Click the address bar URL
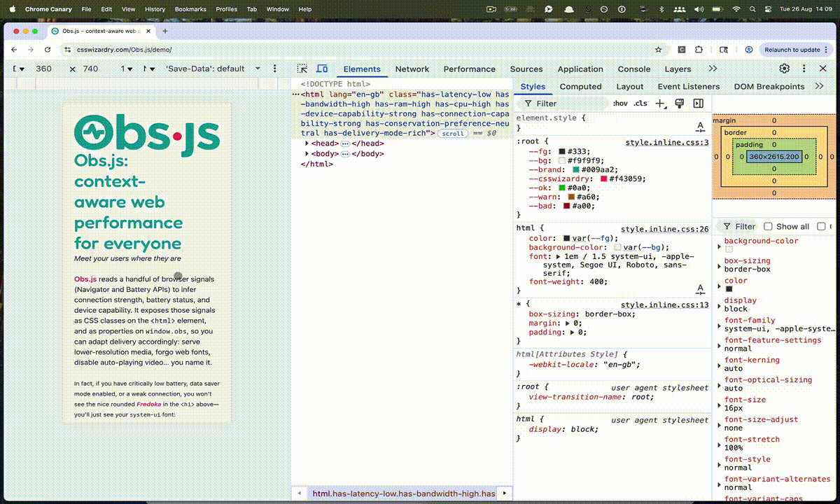This screenshot has width=840, height=504. pyautogui.click(x=124, y=50)
